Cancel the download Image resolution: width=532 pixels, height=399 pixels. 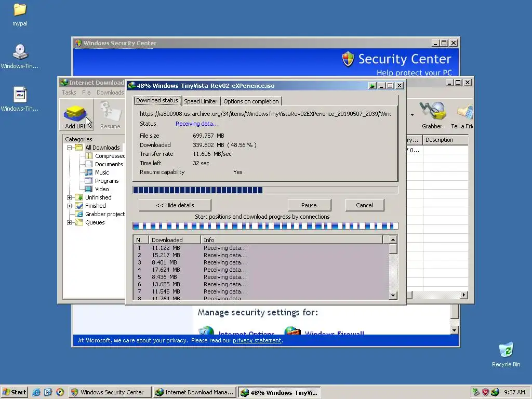[364, 205]
